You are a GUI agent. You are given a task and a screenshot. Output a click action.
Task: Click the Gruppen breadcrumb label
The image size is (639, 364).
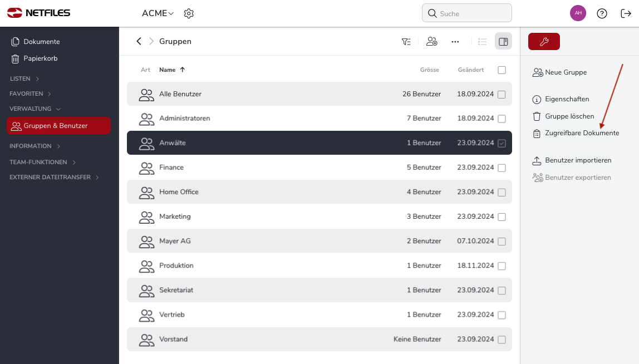pyautogui.click(x=175, y=41)
